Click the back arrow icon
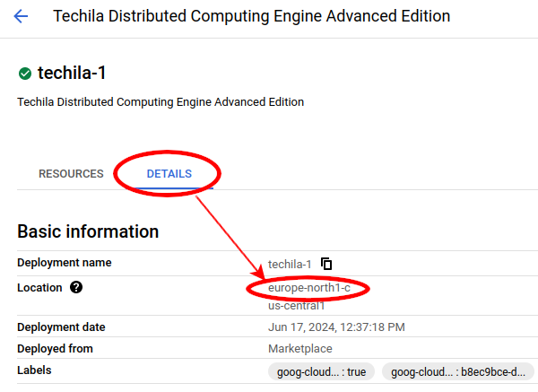538x392 pixels. tap(22, 17)
